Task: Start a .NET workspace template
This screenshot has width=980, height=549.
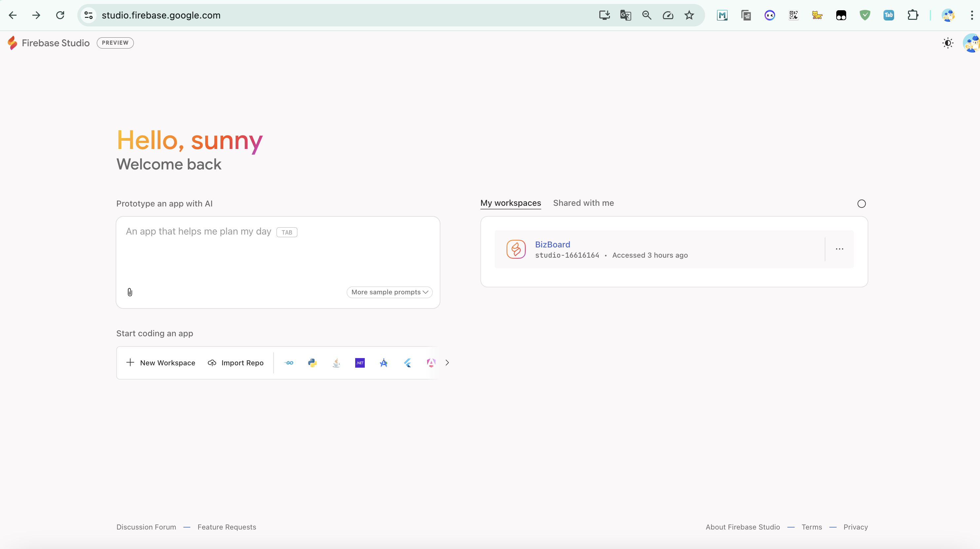Action: 360,363
